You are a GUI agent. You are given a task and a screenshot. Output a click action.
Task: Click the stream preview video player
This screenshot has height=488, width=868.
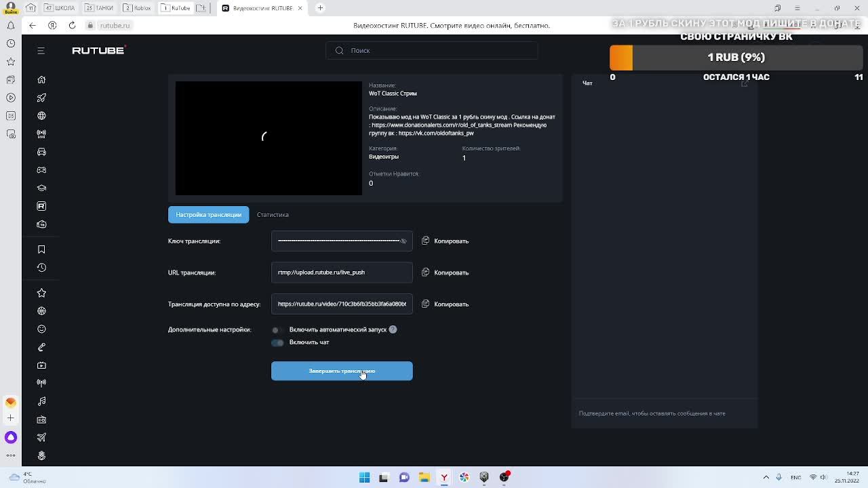269,138
